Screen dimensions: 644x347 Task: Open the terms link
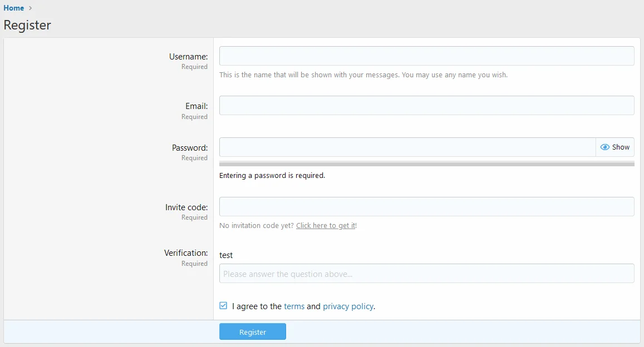(294, 306)
